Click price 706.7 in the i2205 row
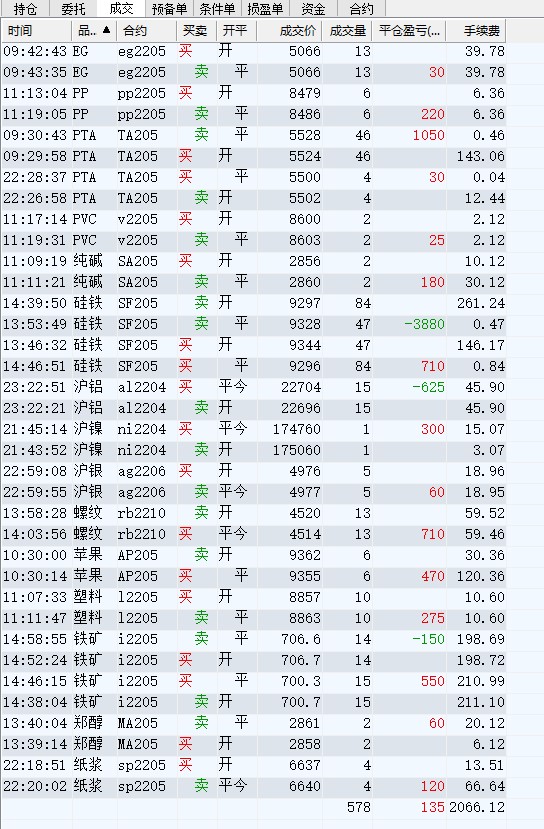The width and height of the screenshot is (544, 829). click(301, 660)
